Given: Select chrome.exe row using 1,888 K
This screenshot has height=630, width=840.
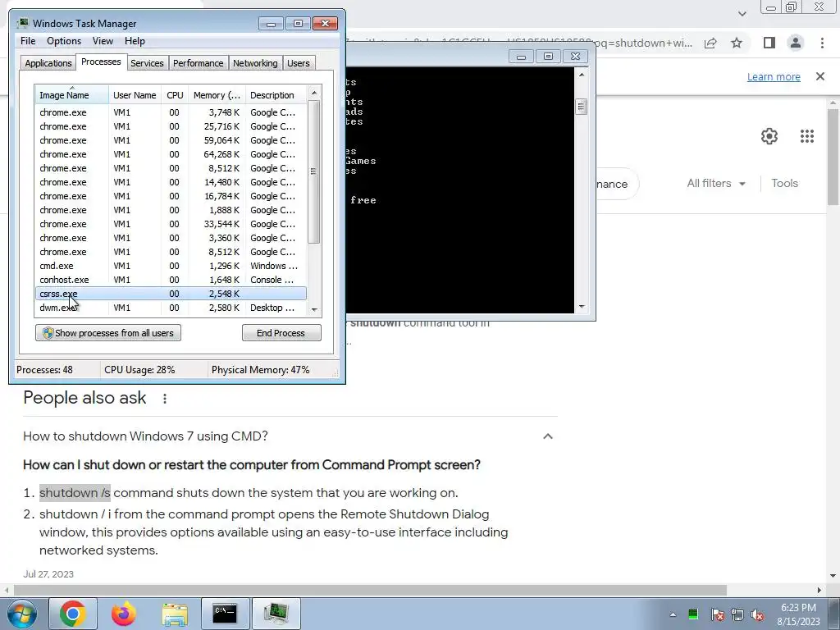Looking at the screenshot, I should [171, 210].
